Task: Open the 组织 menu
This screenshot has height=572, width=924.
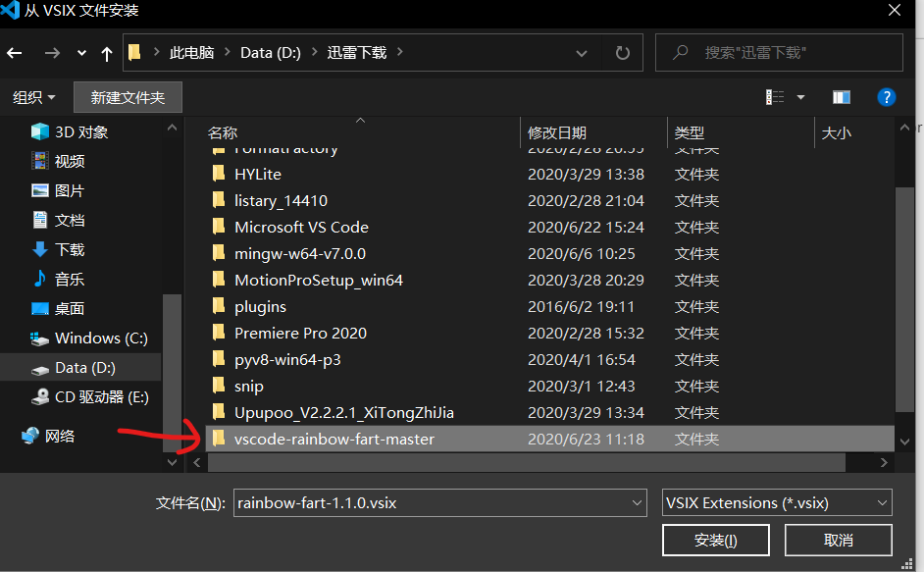Action: [33, 97]
